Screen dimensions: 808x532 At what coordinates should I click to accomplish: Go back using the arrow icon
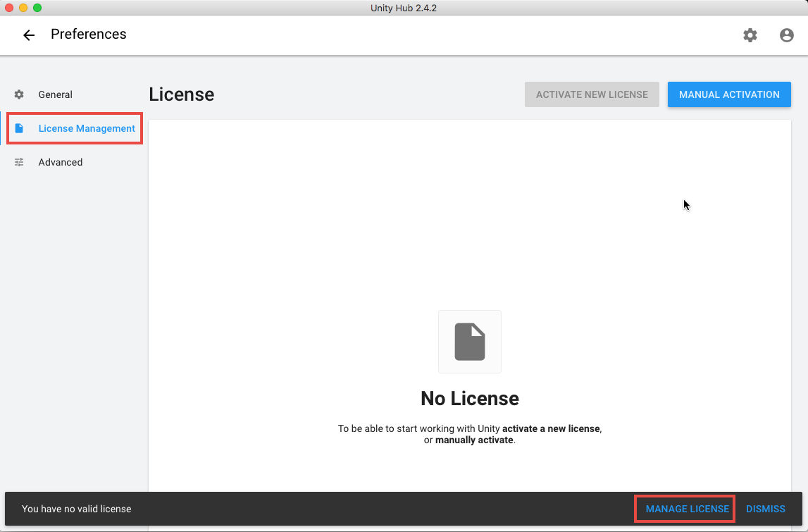(29, 35)
